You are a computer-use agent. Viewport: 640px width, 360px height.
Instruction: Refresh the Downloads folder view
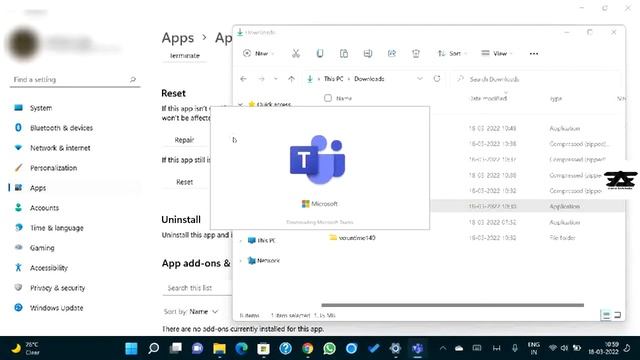pos(437,78)
